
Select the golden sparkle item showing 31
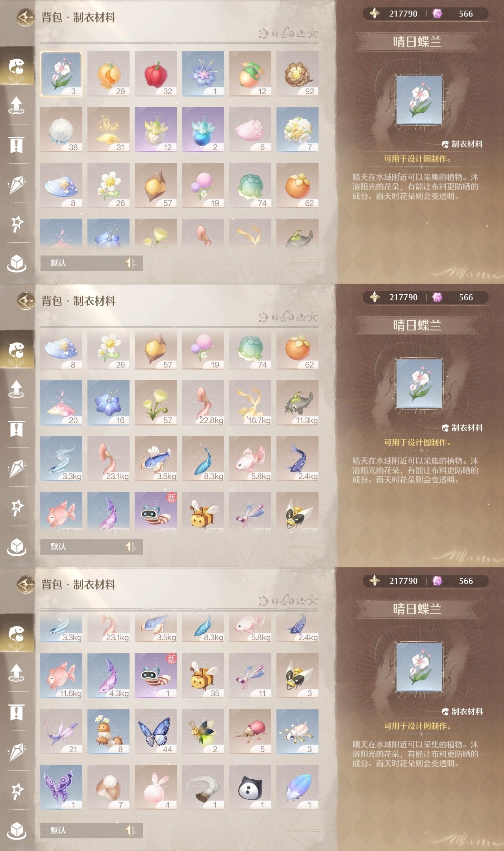click(x=108, y=130)
